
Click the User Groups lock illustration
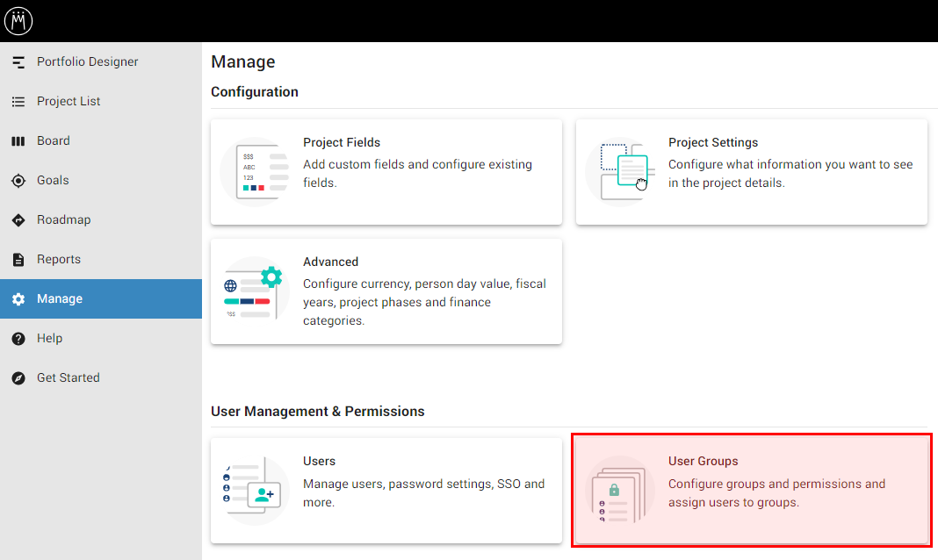[620, 491]
